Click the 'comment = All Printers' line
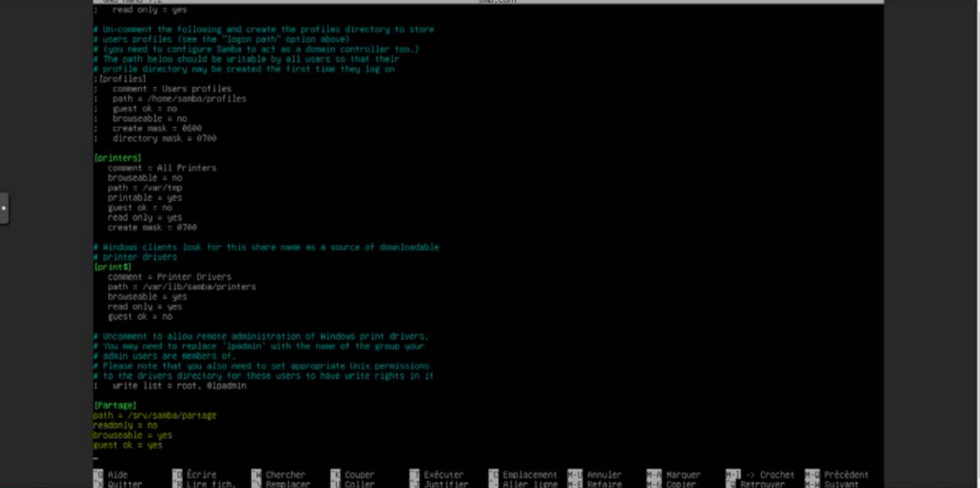980x488 pixels. [162, 168]
